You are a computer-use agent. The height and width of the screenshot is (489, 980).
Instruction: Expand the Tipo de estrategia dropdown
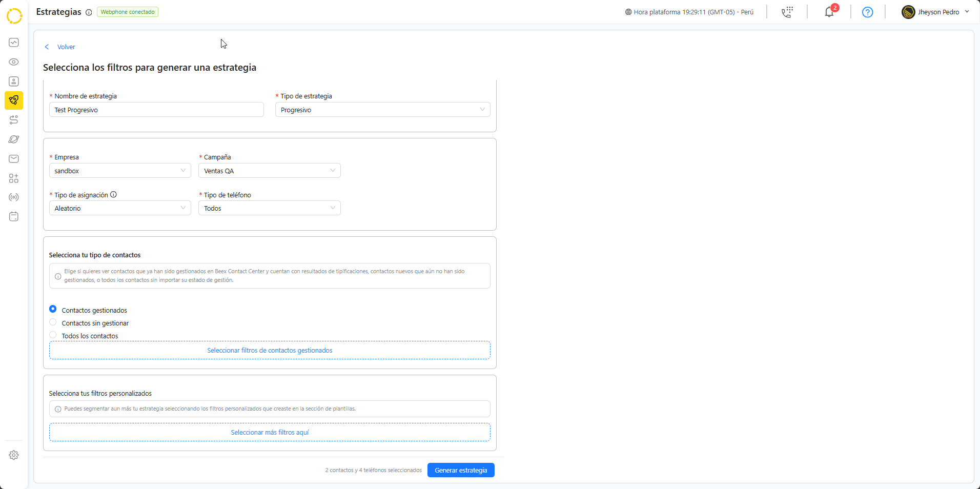[382, 110]
